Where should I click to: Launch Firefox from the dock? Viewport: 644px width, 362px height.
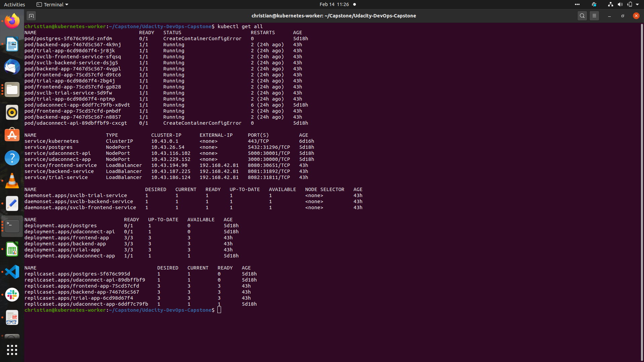pos(12,21)
